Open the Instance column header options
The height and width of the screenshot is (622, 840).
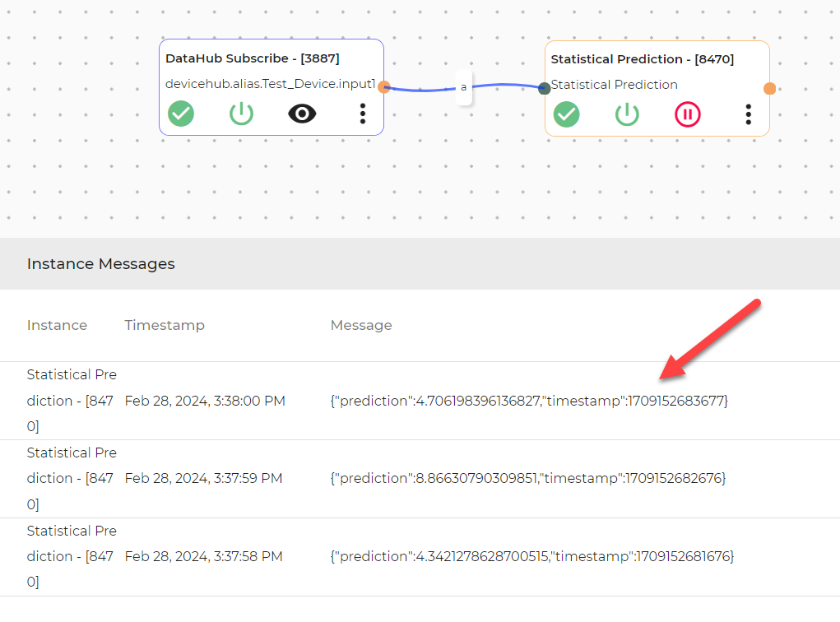click(x=57, y=325)
